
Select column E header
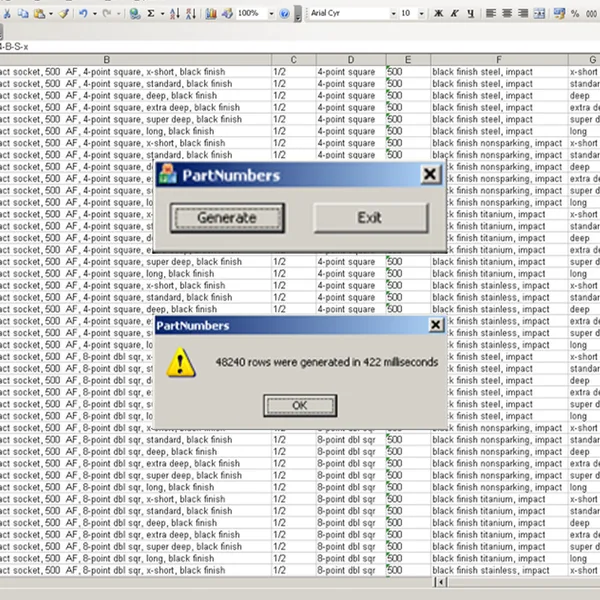[x=408, y=60]
